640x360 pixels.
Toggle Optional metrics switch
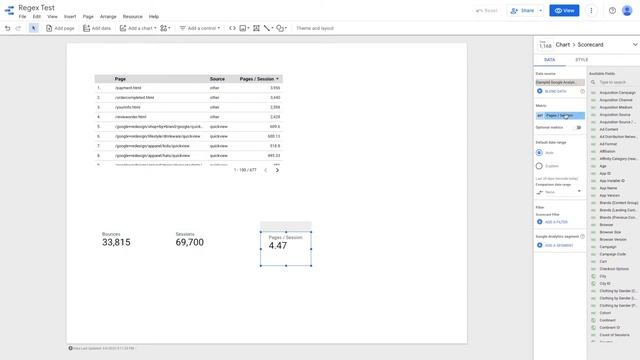(578, 127)
